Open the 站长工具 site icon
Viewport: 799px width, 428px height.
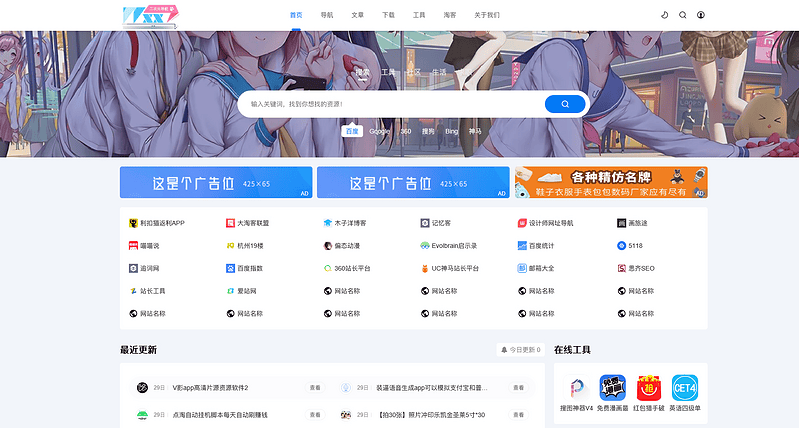pos(133,291)
